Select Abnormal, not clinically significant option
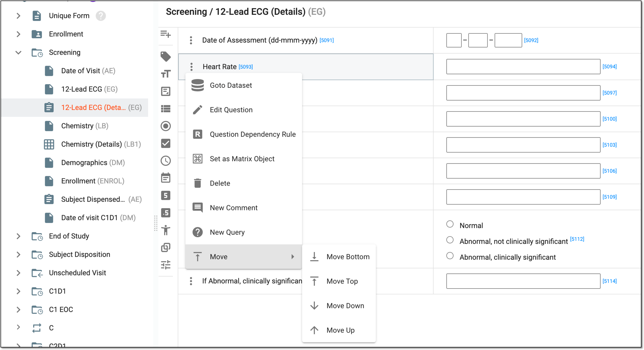Screen dimensions: 644x350 coord(450,240)
